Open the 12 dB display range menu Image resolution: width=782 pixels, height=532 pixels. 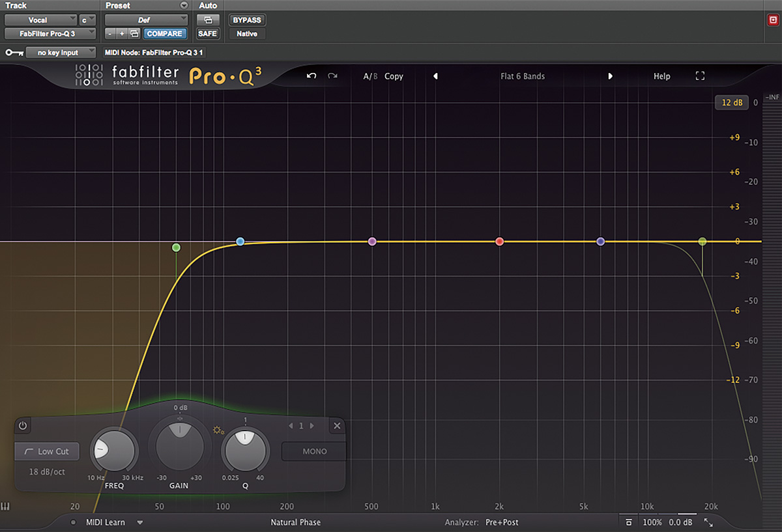(x=731, y=102)
